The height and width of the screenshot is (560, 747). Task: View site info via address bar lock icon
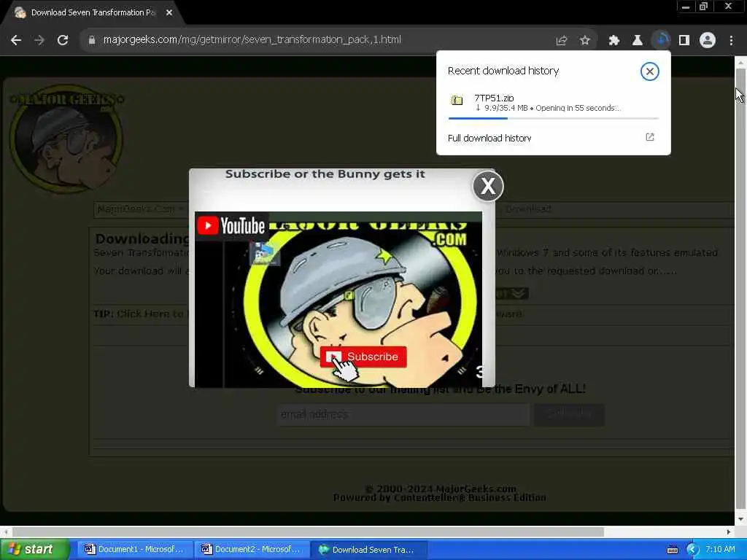click(x=92, y=40)
